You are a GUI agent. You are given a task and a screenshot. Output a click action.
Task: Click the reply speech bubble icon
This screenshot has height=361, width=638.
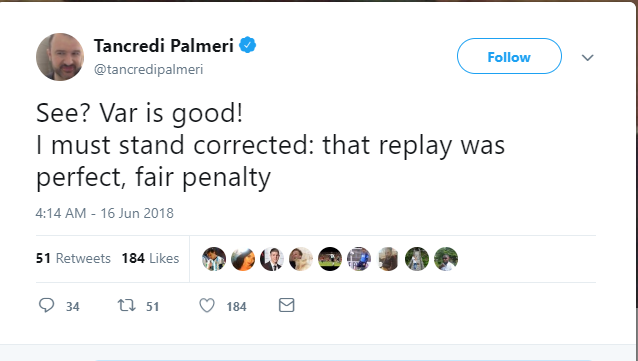click(x=46, y=305)
